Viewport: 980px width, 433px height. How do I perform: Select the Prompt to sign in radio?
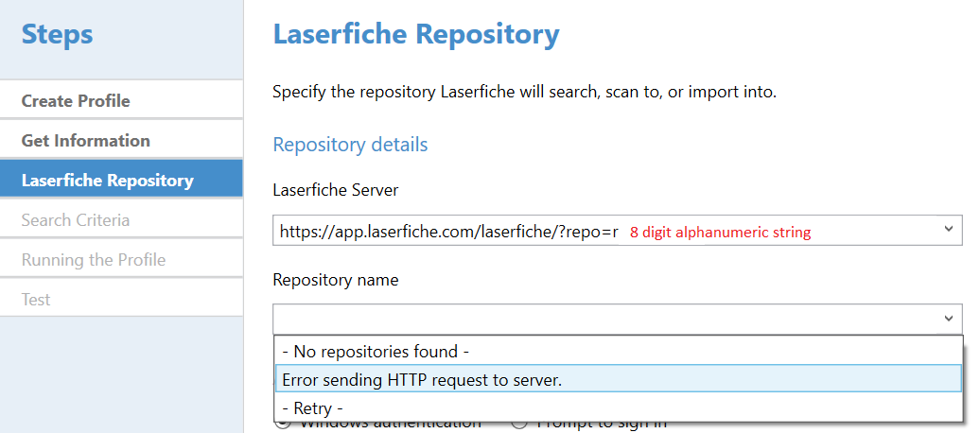pos(519,424)
